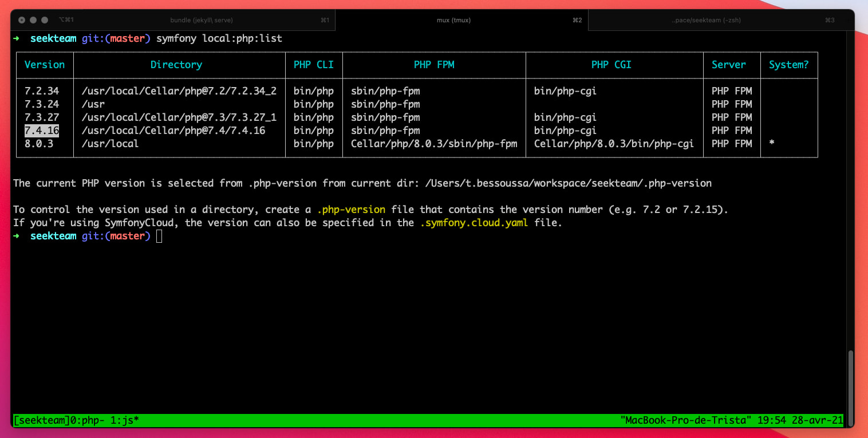This screenshot has height=438, width=868.
Task: Close the terminal window with red button
Action: click(x=22, y=20)
